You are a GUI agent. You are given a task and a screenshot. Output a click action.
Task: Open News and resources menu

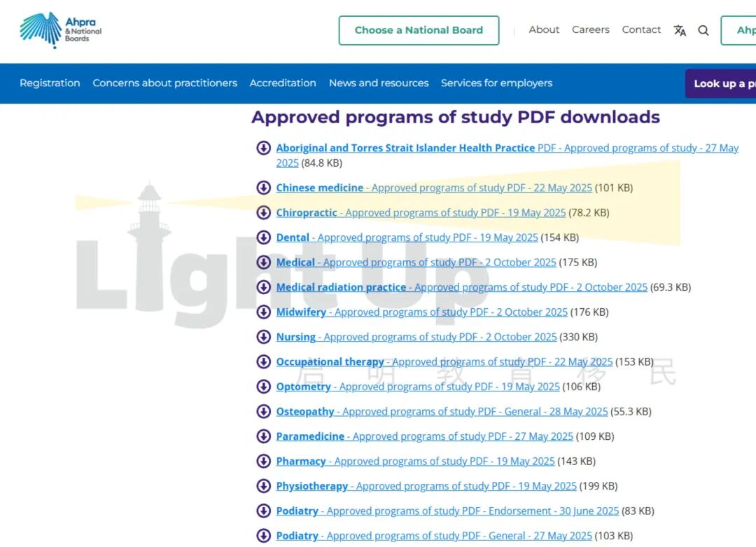tap(379, 83)
